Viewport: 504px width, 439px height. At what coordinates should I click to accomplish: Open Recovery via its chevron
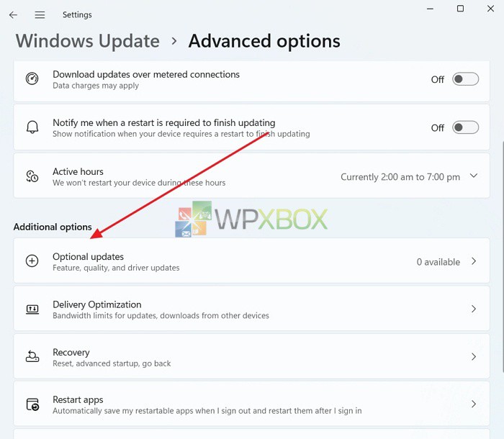point(474,356)
